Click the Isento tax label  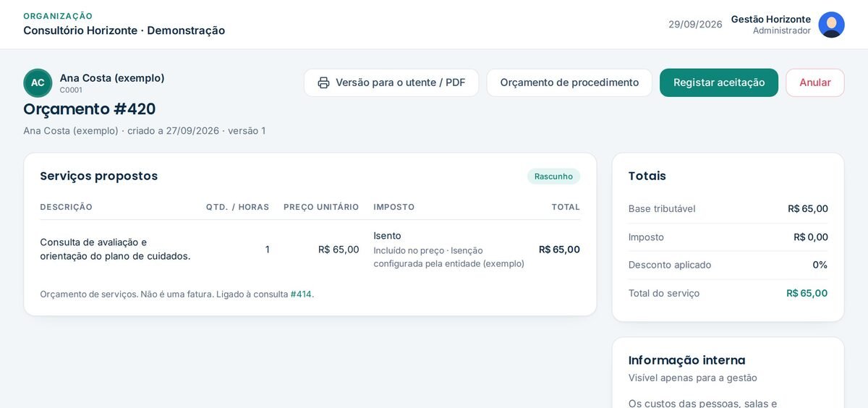pyautogui.click(x=387, y=236)
